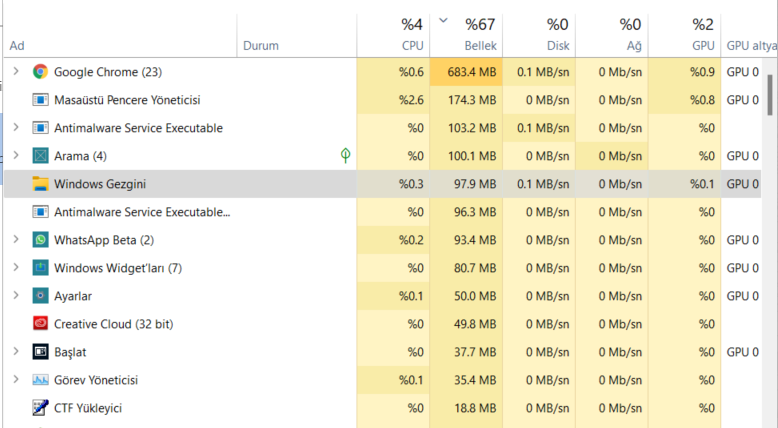Image resolution: width=778 pixels, height=428 pixels.
Task: Sort processes by GPU column
Action: point(703,46)
